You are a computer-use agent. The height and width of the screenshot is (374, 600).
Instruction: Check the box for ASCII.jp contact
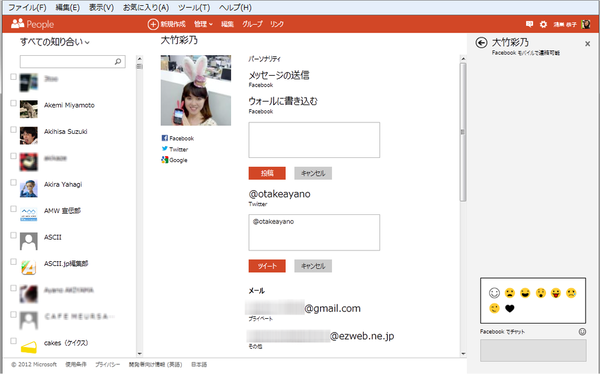(x=13, y=262)
